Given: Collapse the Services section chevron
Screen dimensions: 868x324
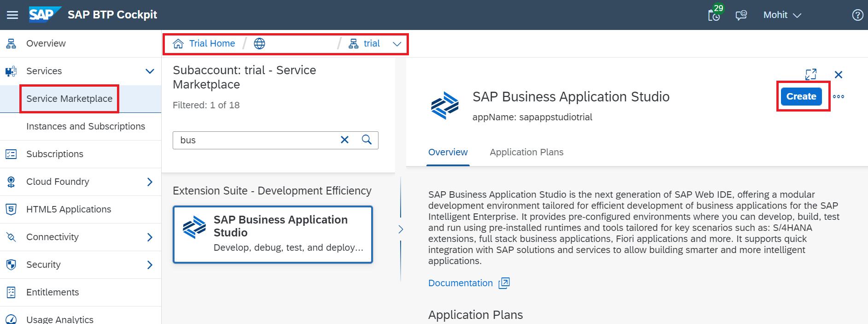Looking at the screenshot, I should tap(150, 71).
